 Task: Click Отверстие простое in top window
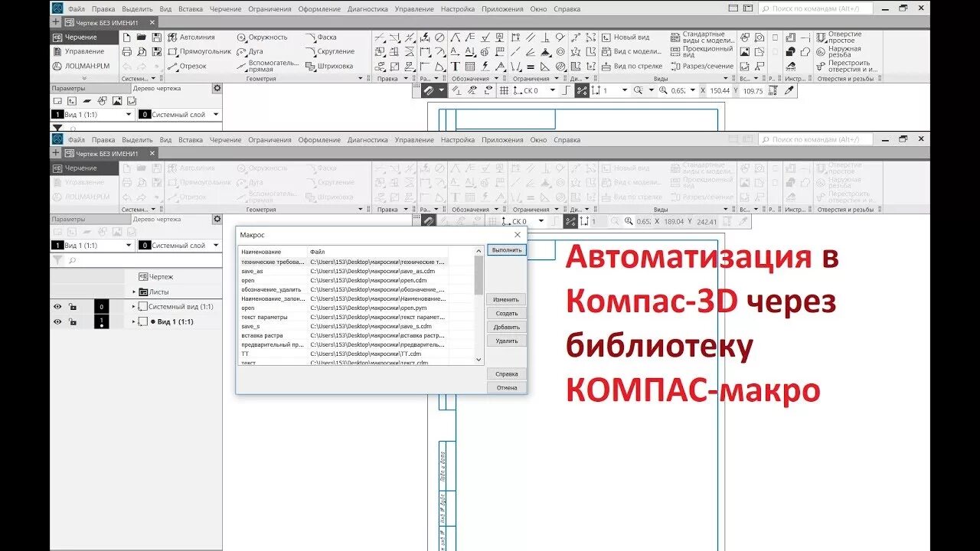click(838, 37)
